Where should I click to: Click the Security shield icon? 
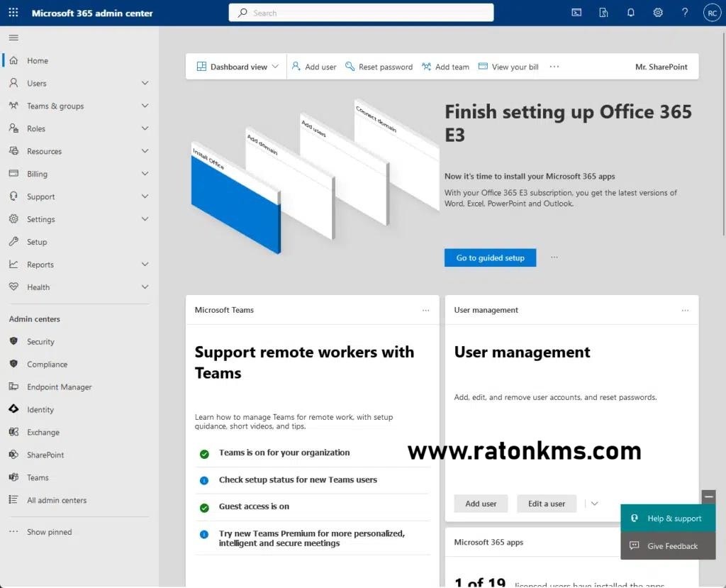click(14, 341)
